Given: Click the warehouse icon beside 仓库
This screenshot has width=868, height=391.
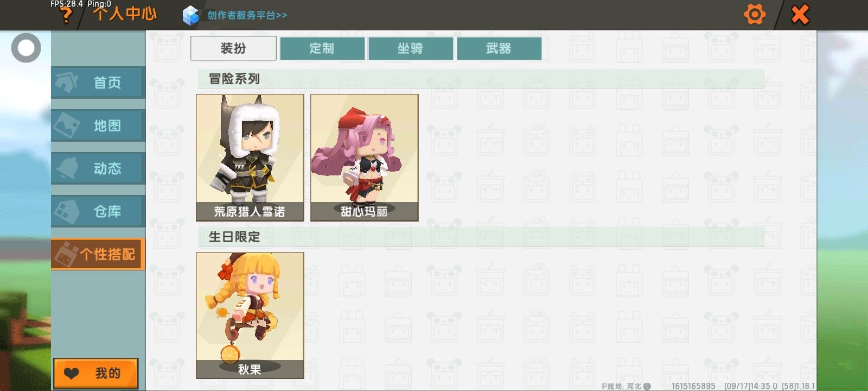Looking at the screenshot, I should (67, 211).
